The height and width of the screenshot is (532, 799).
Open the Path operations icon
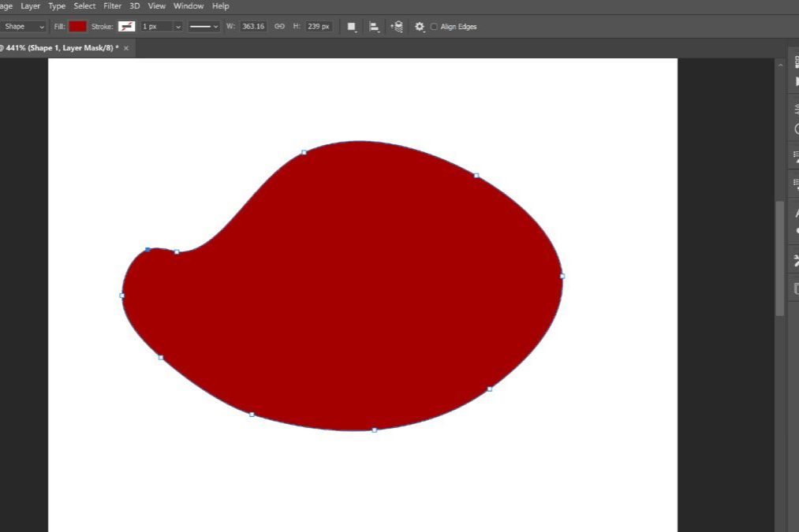pos(352,27)
